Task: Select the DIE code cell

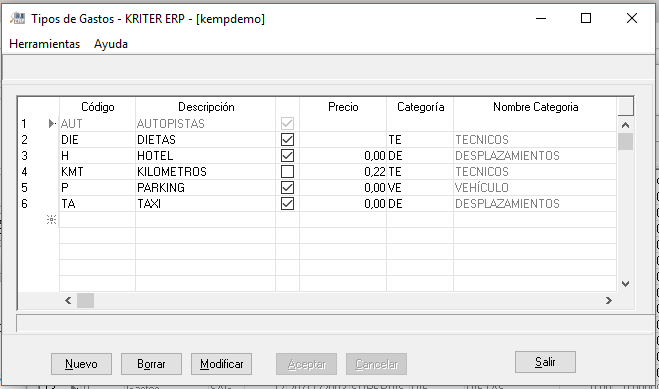Action: click(98, 139)
